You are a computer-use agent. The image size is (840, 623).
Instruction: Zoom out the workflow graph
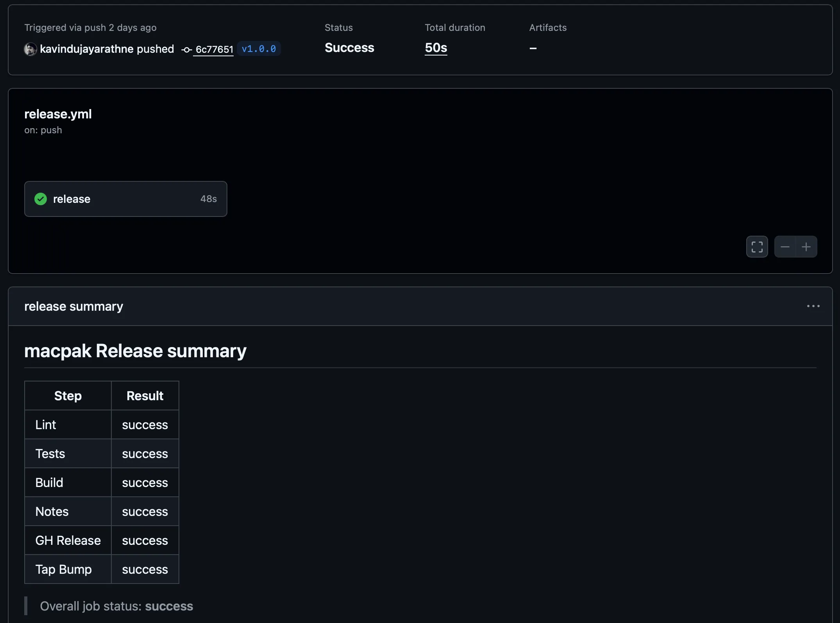[785, 247]
